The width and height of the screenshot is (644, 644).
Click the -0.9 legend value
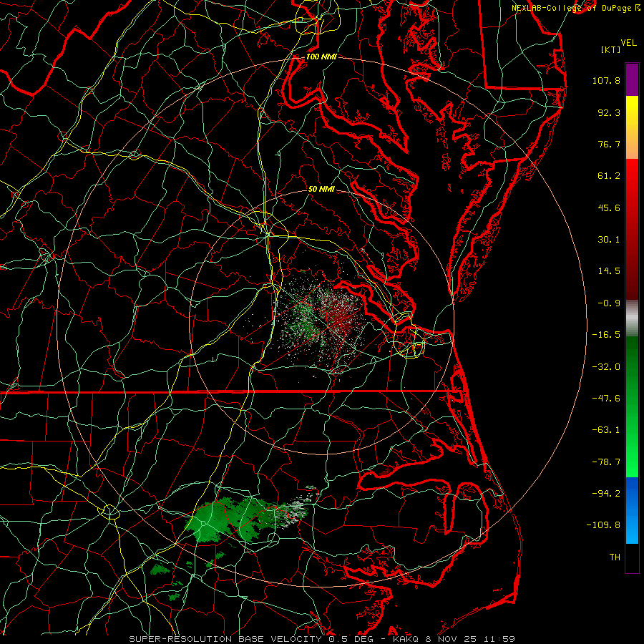pyautogui.click(x=609, y=303)
